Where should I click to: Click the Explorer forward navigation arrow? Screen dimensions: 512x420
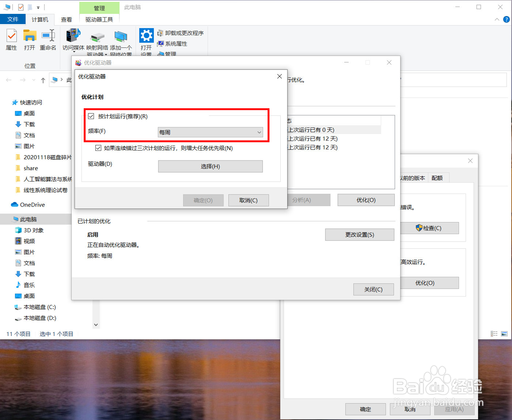coord(22,80)
